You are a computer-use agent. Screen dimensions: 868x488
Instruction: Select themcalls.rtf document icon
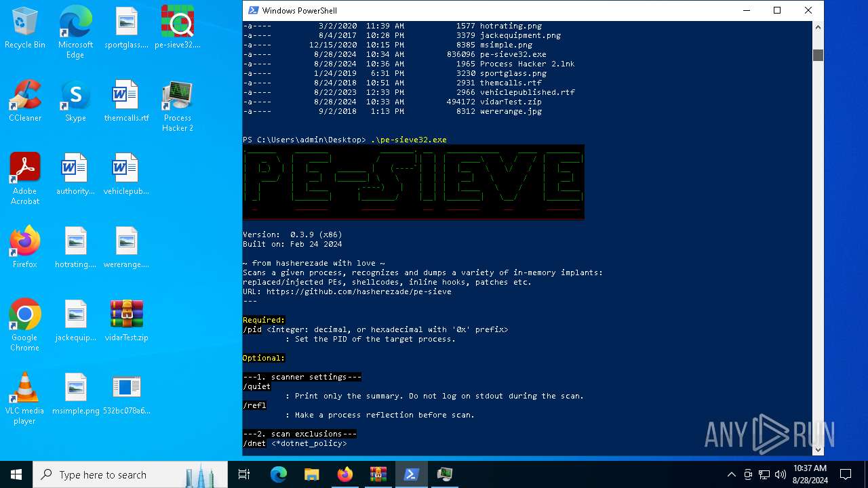click(x=126, y=101)
